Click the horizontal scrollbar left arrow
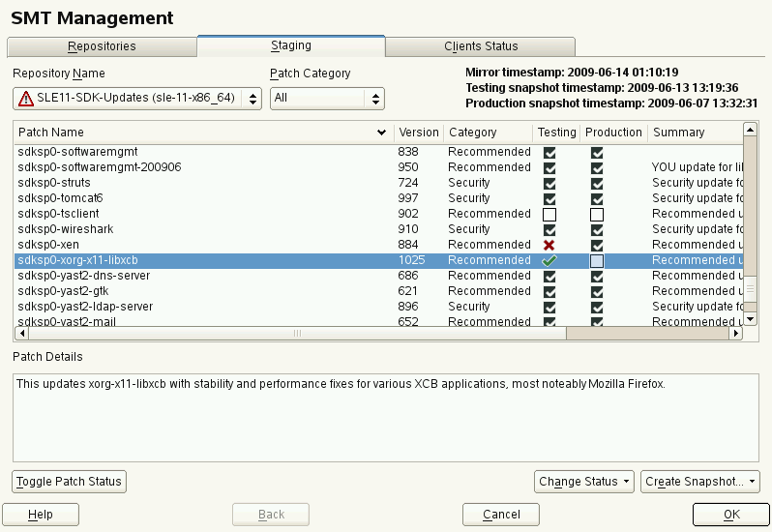This screenshot has width=772, height=532. pos(20,333)
